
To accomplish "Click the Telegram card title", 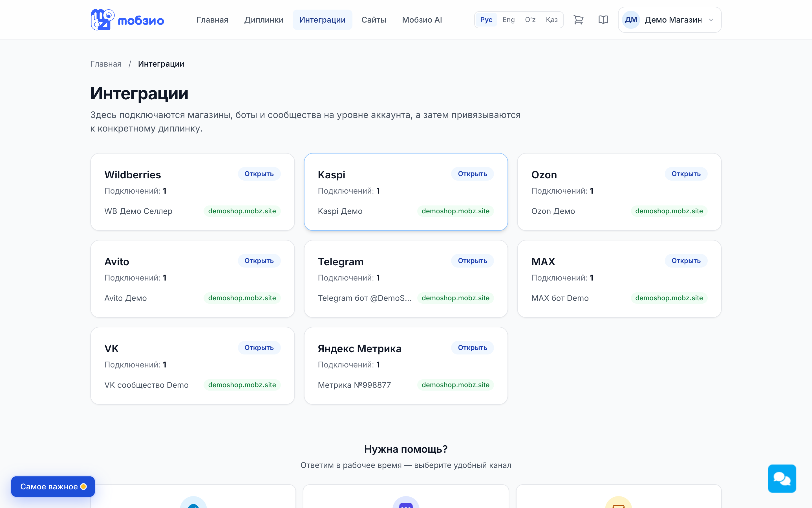I will (x=341, y=262).
